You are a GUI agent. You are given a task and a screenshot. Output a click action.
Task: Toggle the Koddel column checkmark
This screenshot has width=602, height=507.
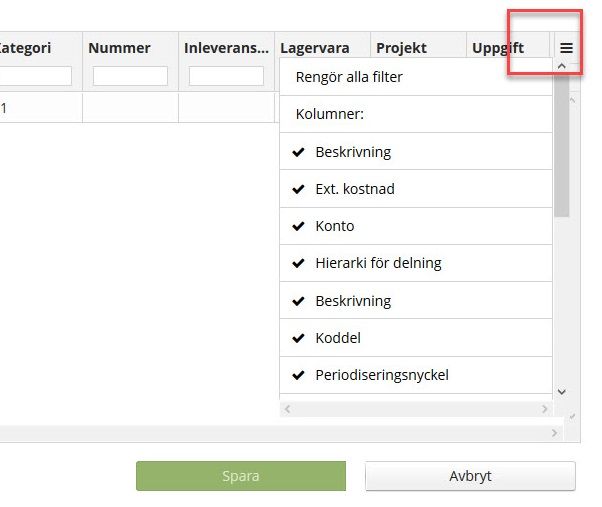click(337, 338)
